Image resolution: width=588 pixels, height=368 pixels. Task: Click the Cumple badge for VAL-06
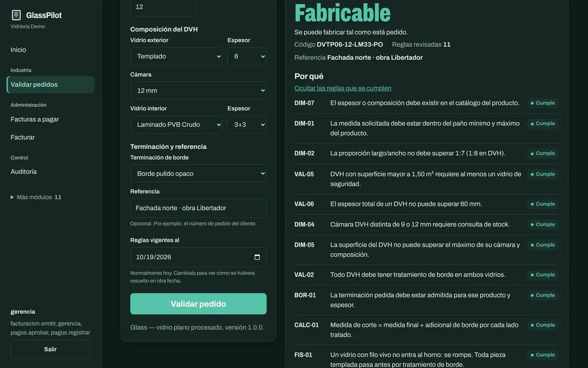(543, 204)
